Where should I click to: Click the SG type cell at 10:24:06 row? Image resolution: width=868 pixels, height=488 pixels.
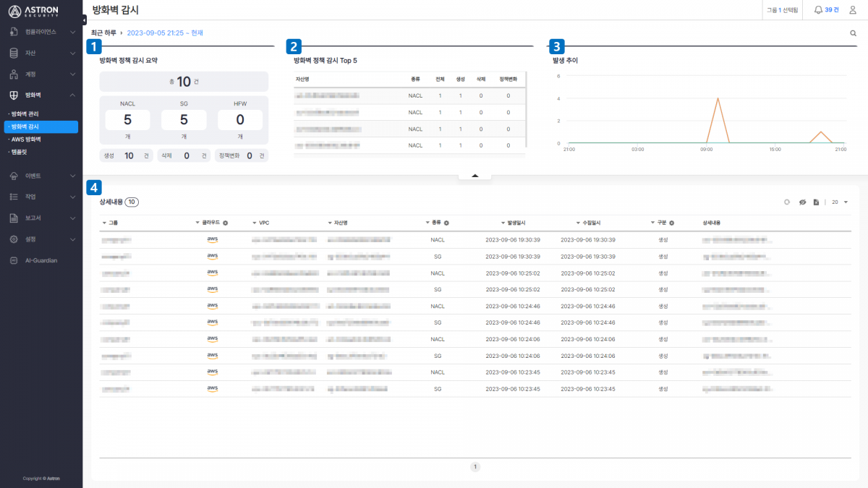point(438,356)
